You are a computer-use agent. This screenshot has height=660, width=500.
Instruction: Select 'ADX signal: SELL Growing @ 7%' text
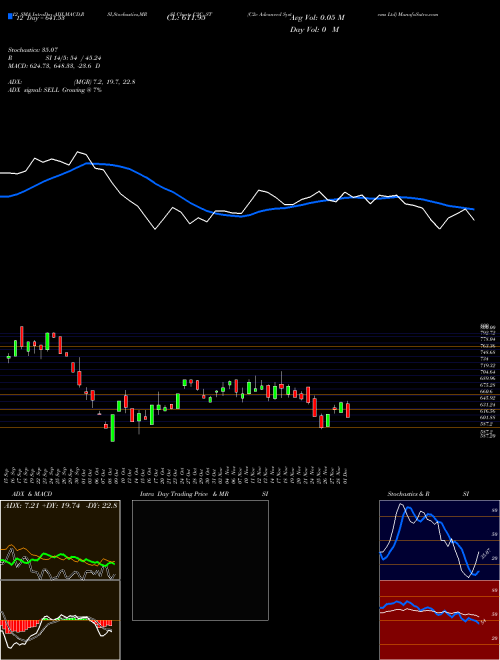(x=55, y=90)
